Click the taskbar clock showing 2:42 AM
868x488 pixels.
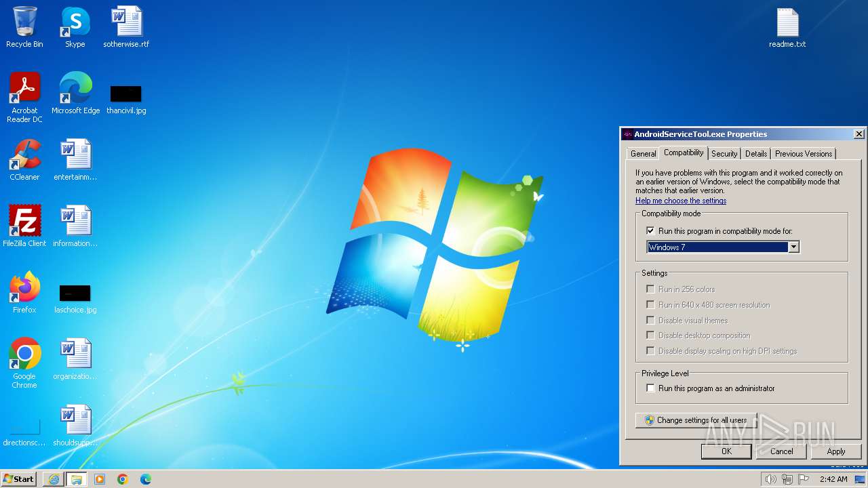pyautogui.click(x=833, y=479)
